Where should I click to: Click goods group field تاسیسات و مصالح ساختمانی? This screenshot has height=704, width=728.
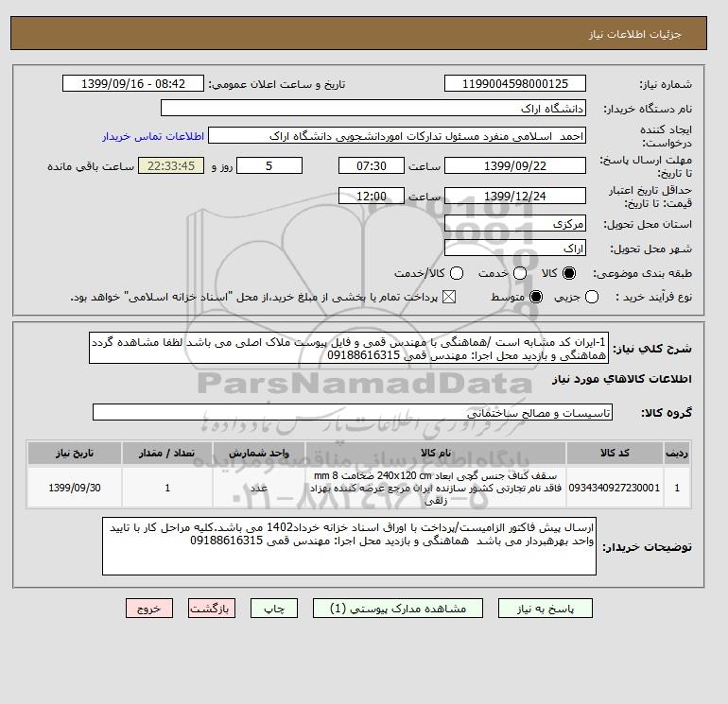tap(353, 412)
